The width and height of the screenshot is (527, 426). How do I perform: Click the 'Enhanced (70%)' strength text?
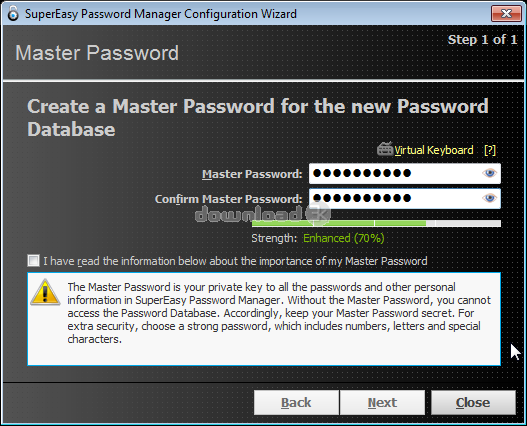343,238
